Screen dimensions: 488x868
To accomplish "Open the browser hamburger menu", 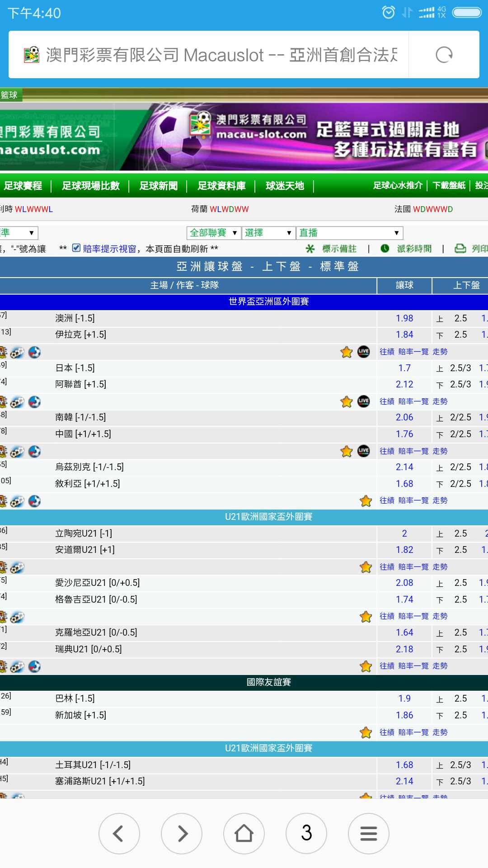I will point(369,833).
